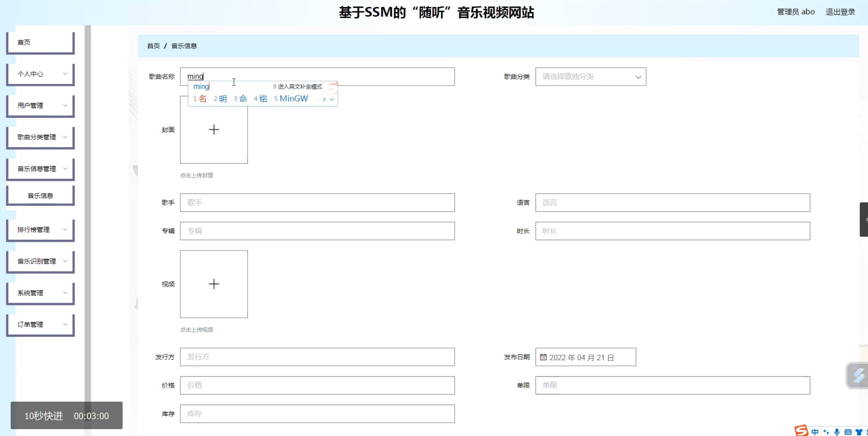Go to next IME candidate page arrow
Image resolution: width=868 pixels, height=436 pixels.
[324, 99]
